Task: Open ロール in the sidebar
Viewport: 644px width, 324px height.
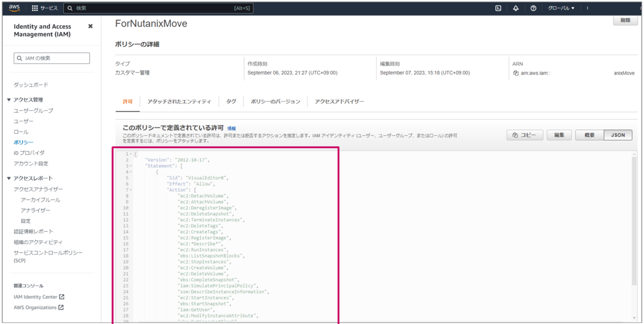Action: tap(21, 132)
